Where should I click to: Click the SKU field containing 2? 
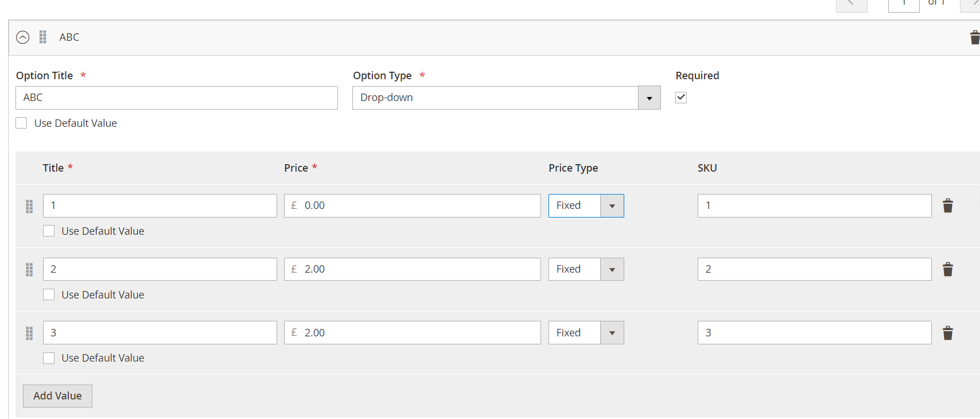coord(815,269)
